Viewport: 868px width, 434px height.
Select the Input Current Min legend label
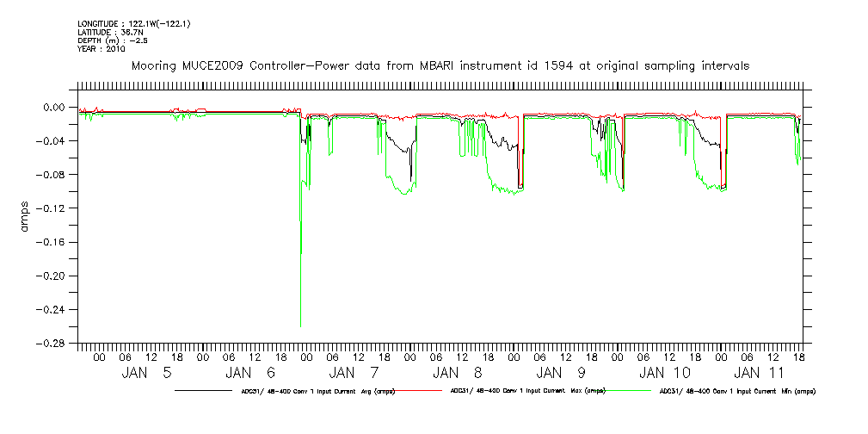point(736,391)
